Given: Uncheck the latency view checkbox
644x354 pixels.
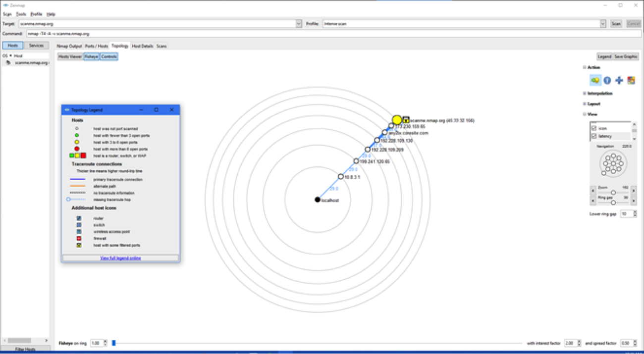Looking at the screenshot, I should coord(594,136).
